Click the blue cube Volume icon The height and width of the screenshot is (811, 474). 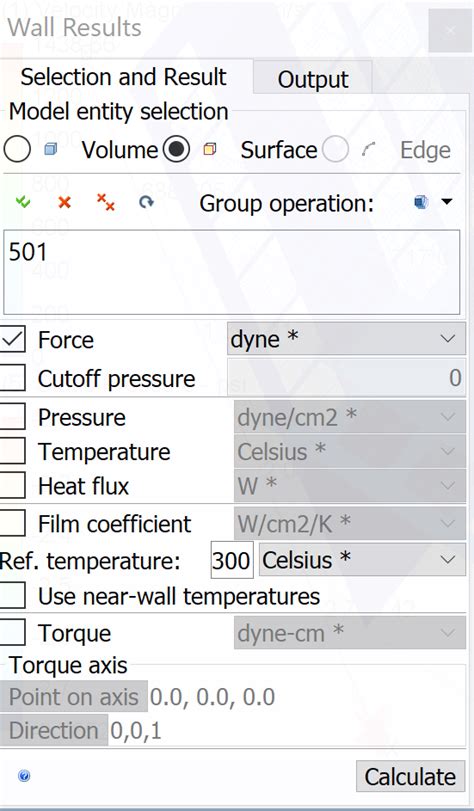(x=50, y=150)
